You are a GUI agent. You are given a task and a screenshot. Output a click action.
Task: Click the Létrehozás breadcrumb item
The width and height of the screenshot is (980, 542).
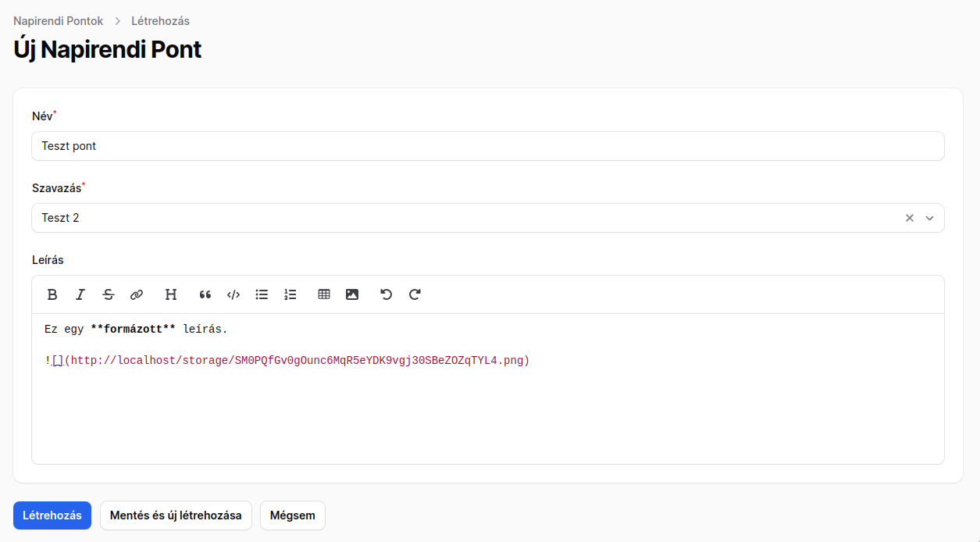coord(160,21)
